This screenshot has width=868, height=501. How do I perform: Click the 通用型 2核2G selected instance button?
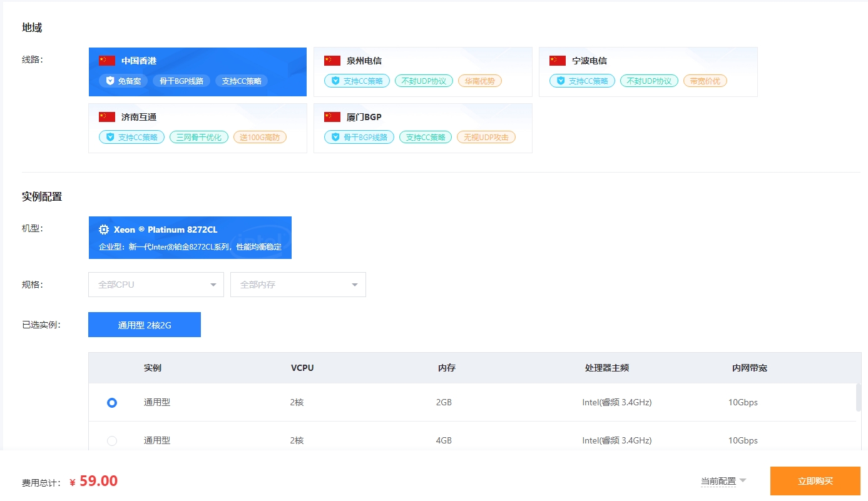click(x=145, y=325)
